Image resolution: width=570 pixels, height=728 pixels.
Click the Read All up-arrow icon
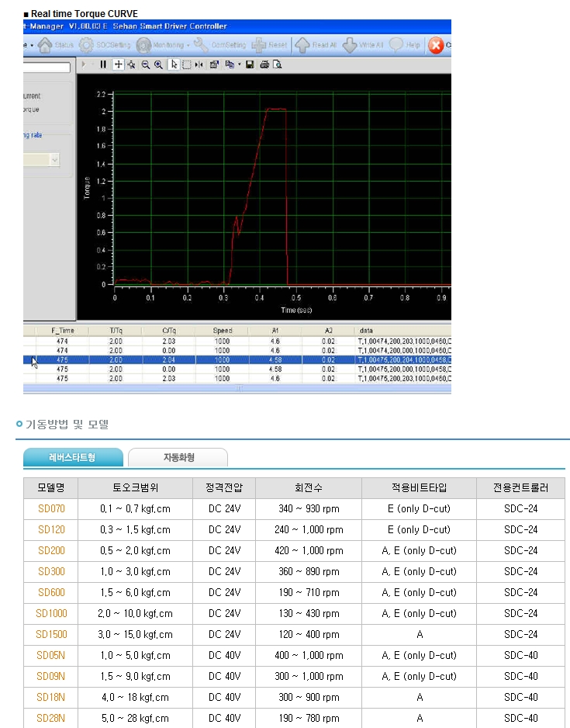coord(302,45)
